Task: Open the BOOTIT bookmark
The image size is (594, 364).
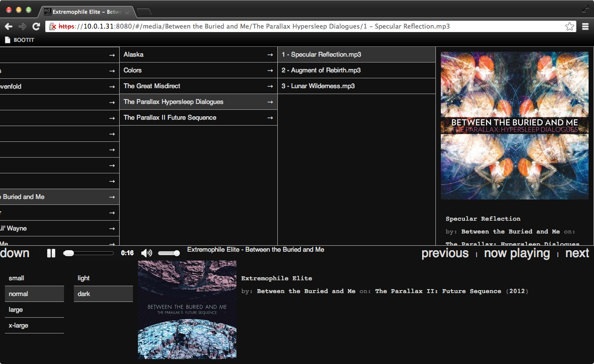Action: [20, 40]
